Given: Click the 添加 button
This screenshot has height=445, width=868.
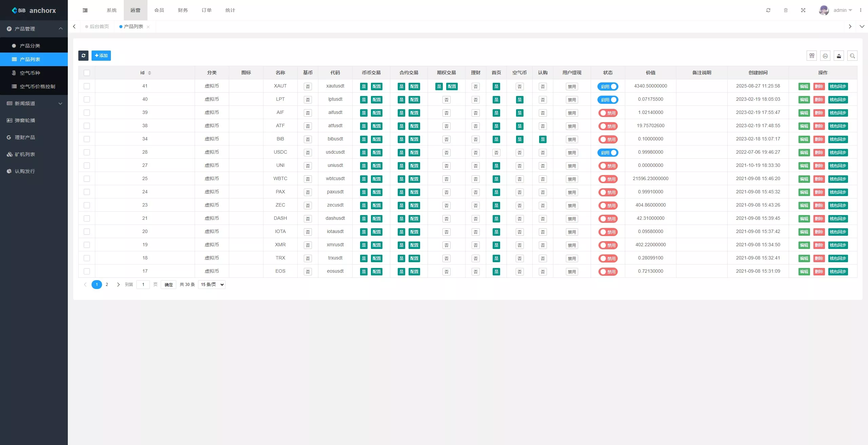Looking at the screenshot, I should pyautogui.click(x=101, y=56).
